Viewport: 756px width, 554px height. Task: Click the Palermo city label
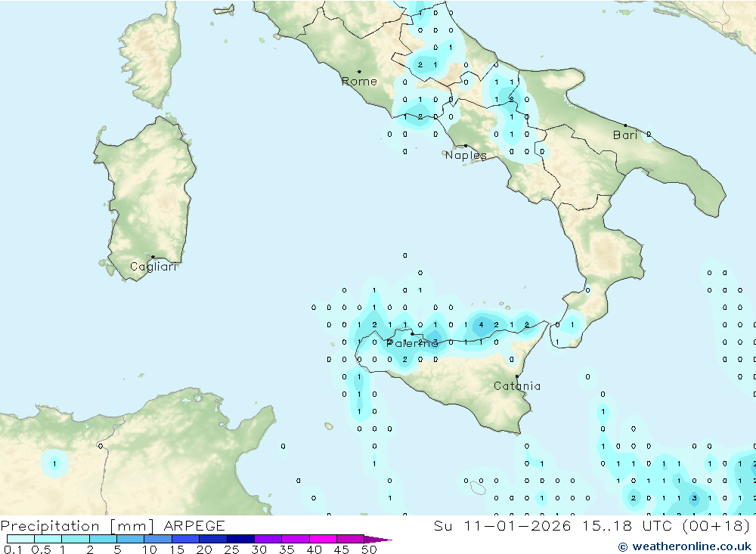[412, 343]
